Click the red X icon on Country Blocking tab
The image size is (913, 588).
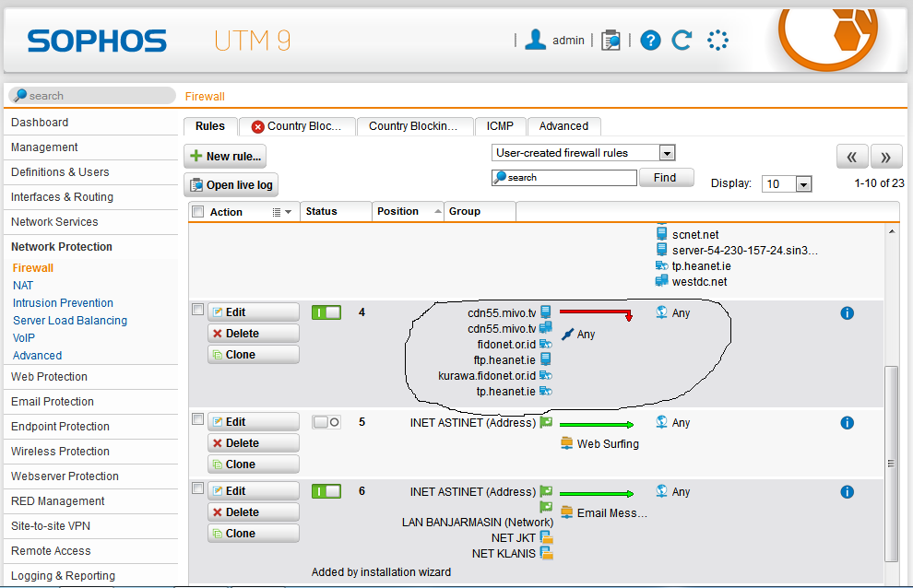coord(258,126)
